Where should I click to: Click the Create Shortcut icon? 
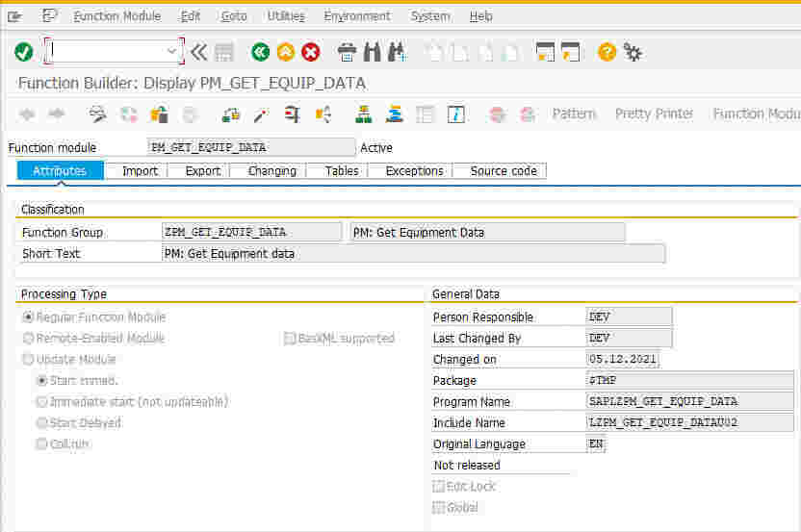(x=571, y=52)
